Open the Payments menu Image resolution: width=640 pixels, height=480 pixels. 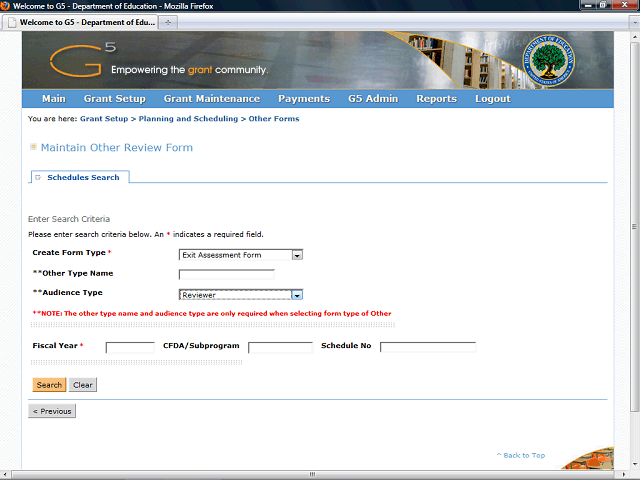coord(304,99)
